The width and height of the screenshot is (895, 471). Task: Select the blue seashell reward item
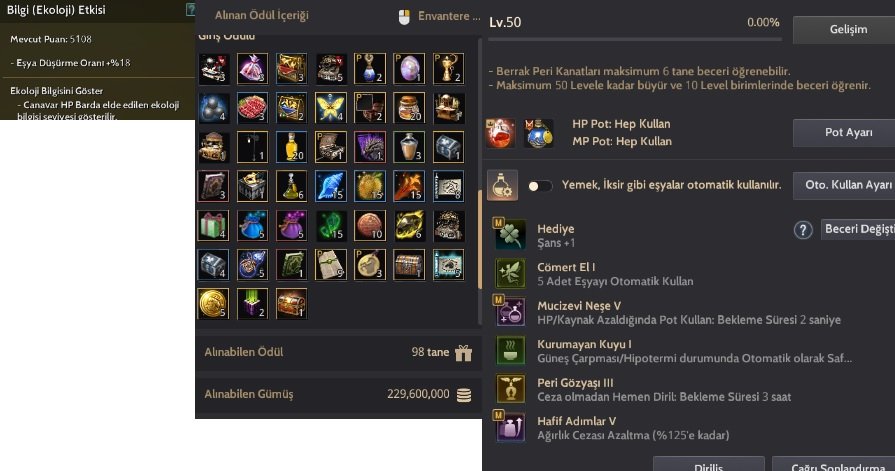click(330, 186)
